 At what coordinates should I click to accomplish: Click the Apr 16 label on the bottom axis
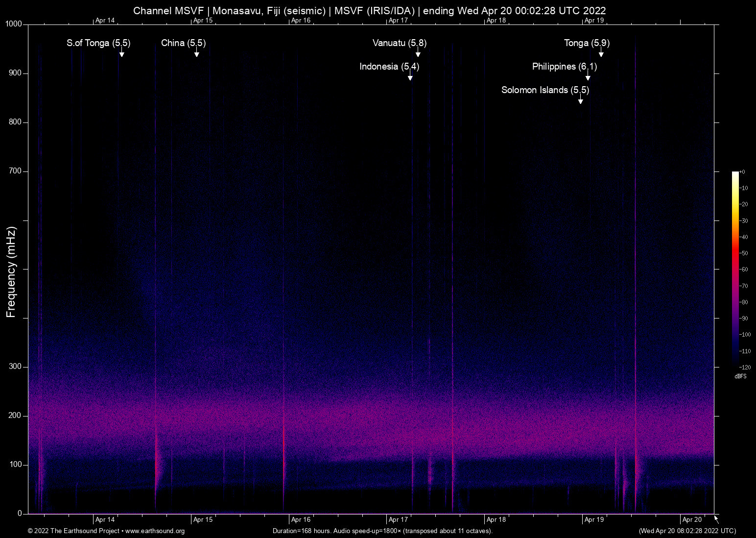point(301,520)
